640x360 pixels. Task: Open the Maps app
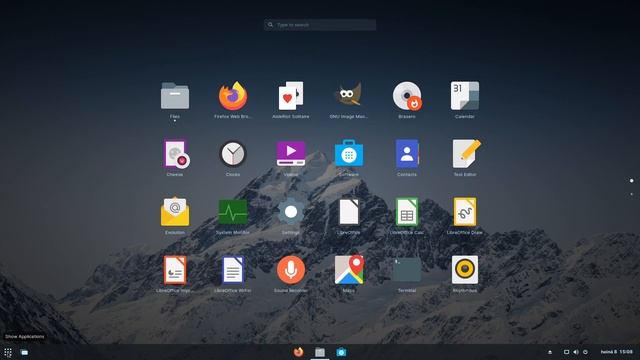pyautogui.click(x=349, y=270)
